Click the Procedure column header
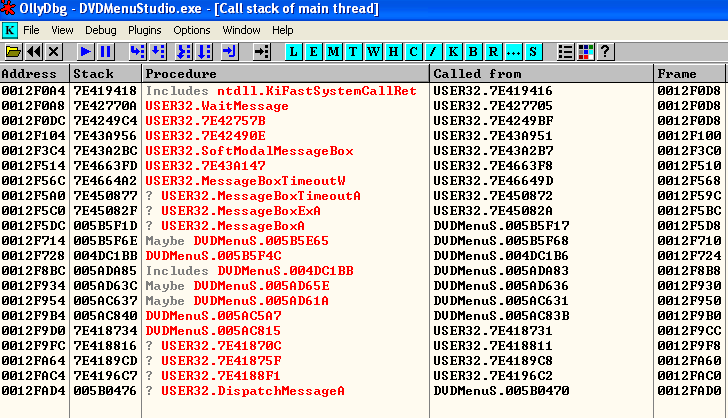The image size is (728, 418). 286,74
